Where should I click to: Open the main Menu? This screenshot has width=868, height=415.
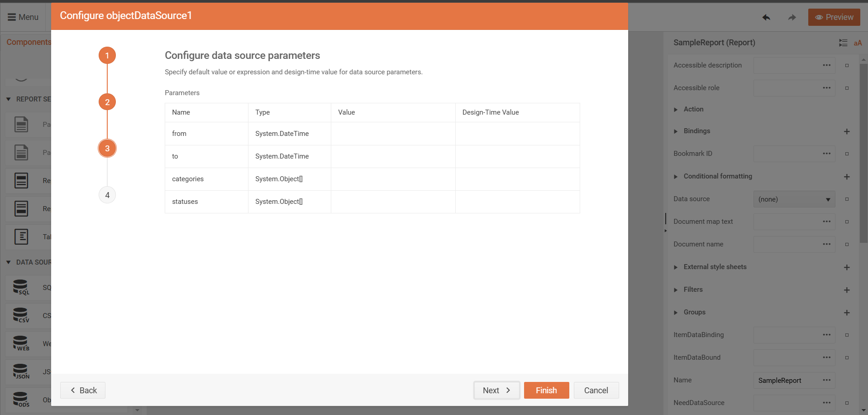pos(23,17)
